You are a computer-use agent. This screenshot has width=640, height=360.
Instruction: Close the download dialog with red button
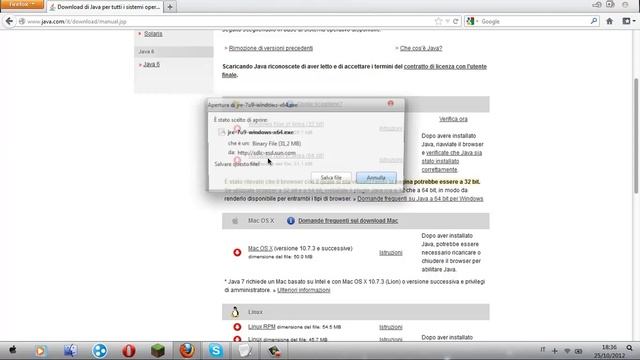[391, 104]
